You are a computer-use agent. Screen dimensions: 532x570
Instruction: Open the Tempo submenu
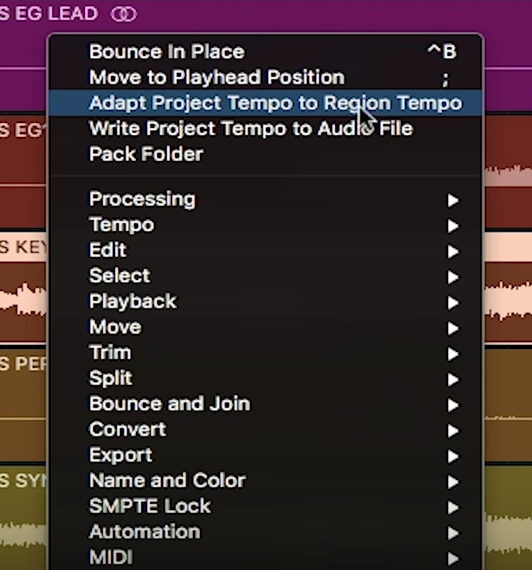[x=265, y=225]
